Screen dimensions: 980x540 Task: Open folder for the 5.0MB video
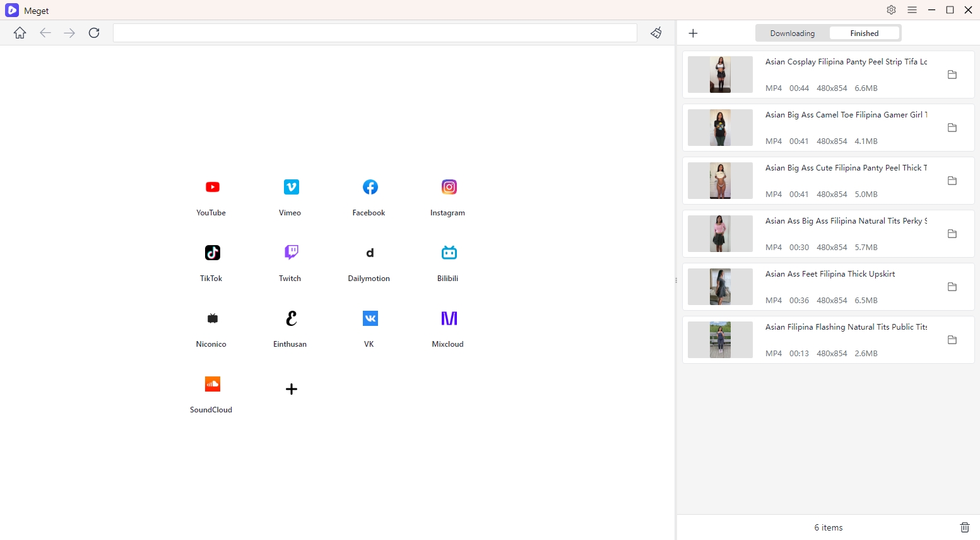(x=952, y=181)
